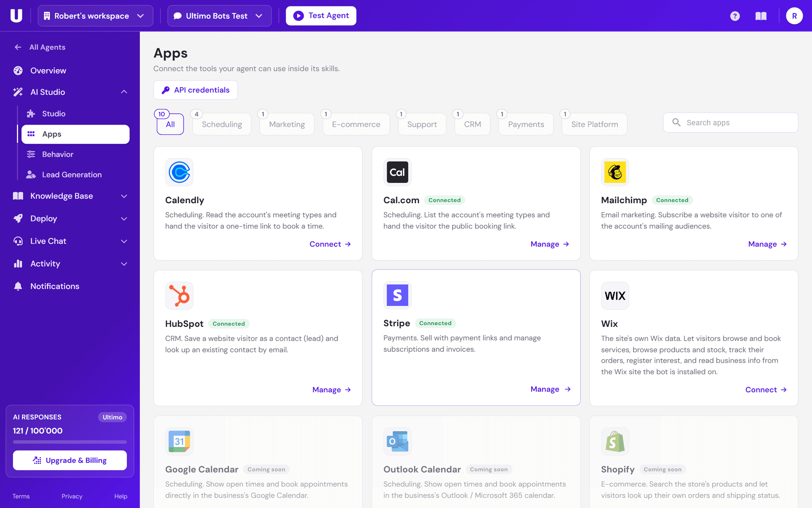Click the Behavior sliders icon
The width and height of the screenshot is (812, 508).
tap(31, 154)
